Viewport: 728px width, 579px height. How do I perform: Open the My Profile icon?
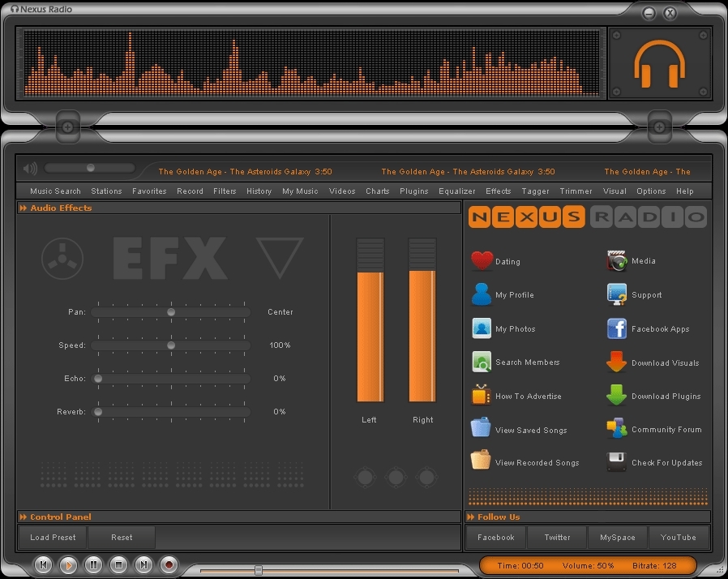pyautogui.click(x=482, y=294)
